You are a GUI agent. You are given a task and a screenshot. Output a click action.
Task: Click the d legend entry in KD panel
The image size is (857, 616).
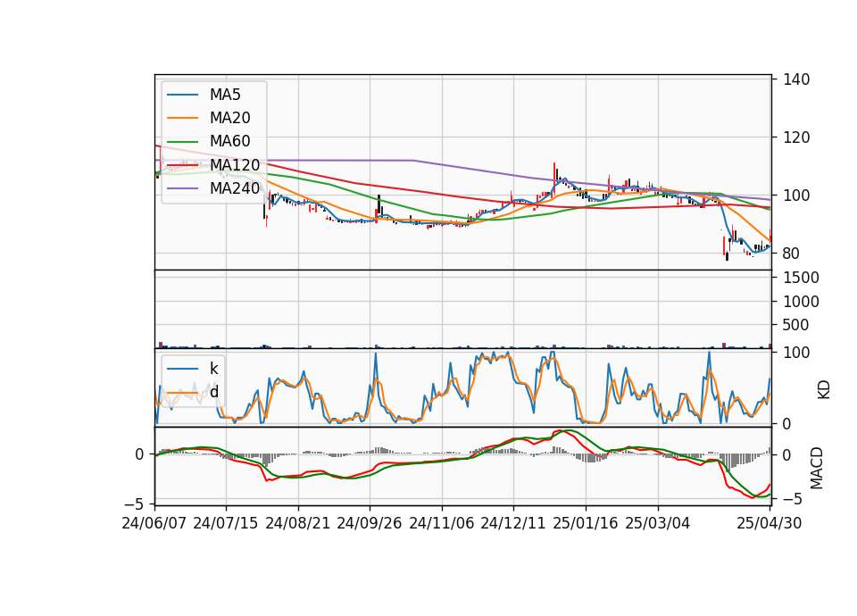click(214, 392)
